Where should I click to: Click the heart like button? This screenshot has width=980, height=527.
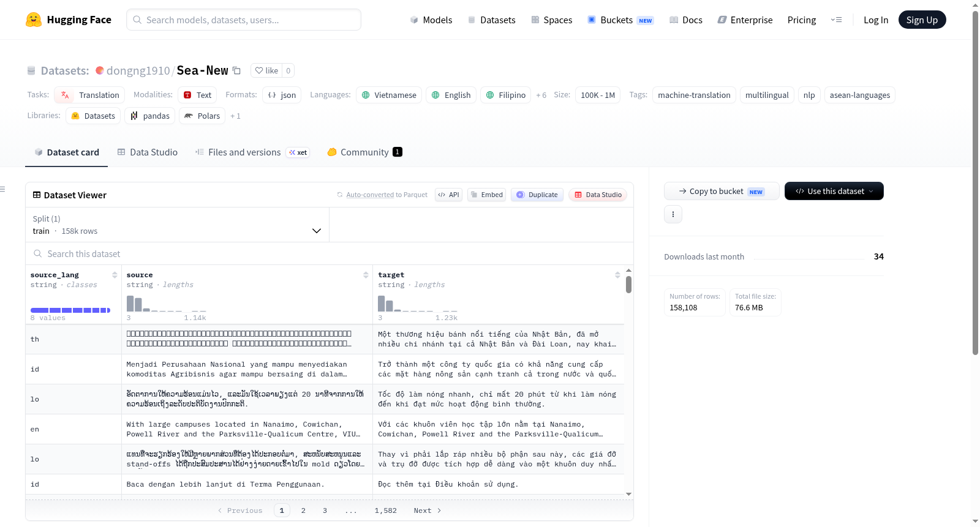266,70
